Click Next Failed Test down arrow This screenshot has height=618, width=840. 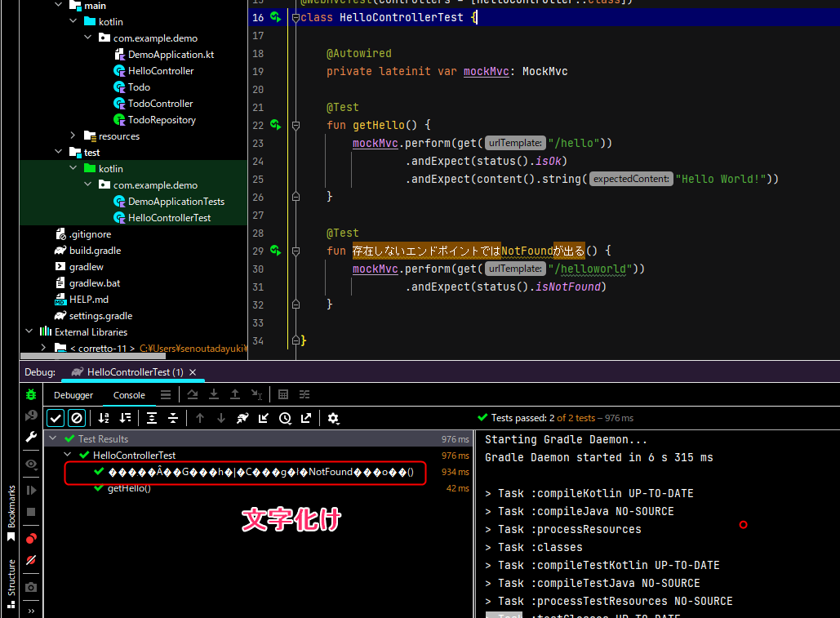[x=220, y=418]
